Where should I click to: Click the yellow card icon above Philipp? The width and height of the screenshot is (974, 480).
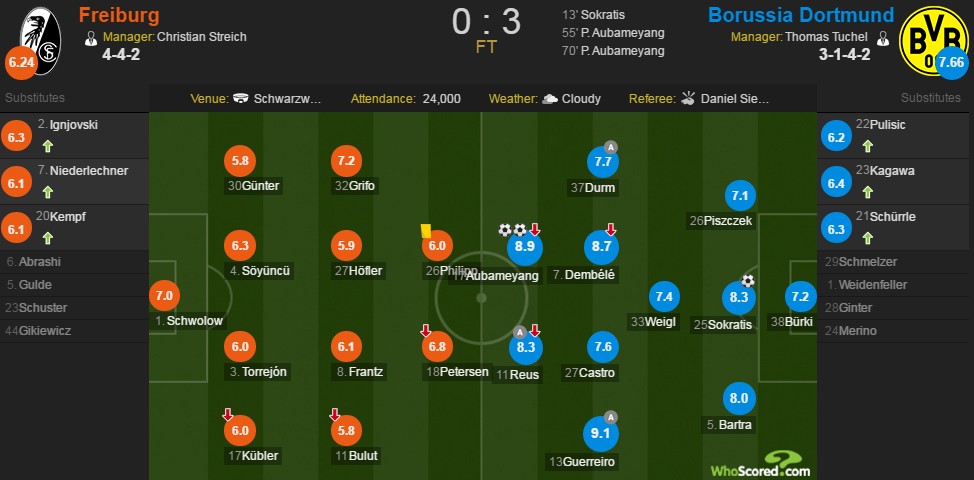426,230
